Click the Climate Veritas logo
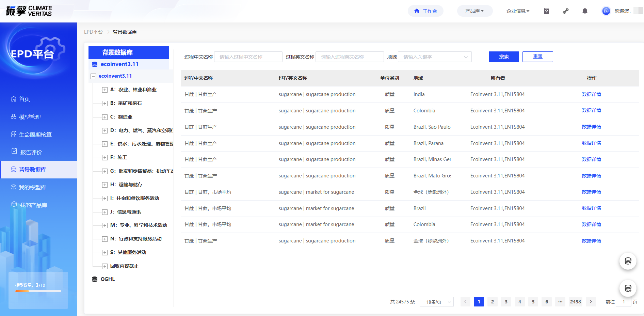The width and height of the screenshot is (644, 316). click(x=29, y=11)
